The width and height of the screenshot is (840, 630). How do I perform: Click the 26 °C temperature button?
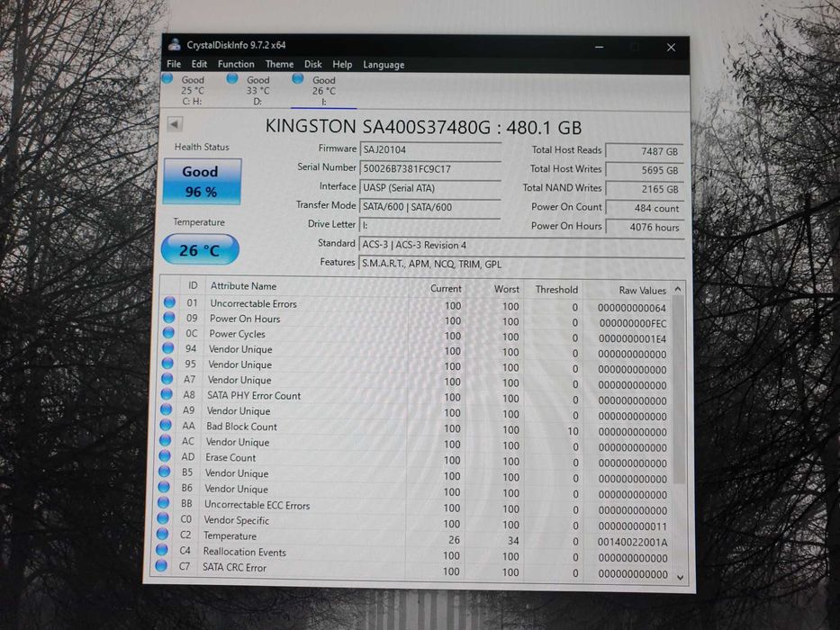200,249
